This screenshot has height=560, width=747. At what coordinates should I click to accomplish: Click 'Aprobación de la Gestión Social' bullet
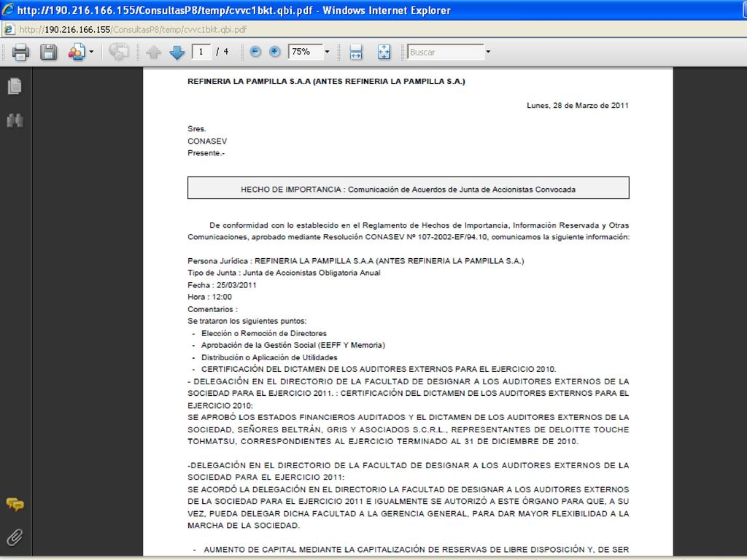tap(293, 345)
